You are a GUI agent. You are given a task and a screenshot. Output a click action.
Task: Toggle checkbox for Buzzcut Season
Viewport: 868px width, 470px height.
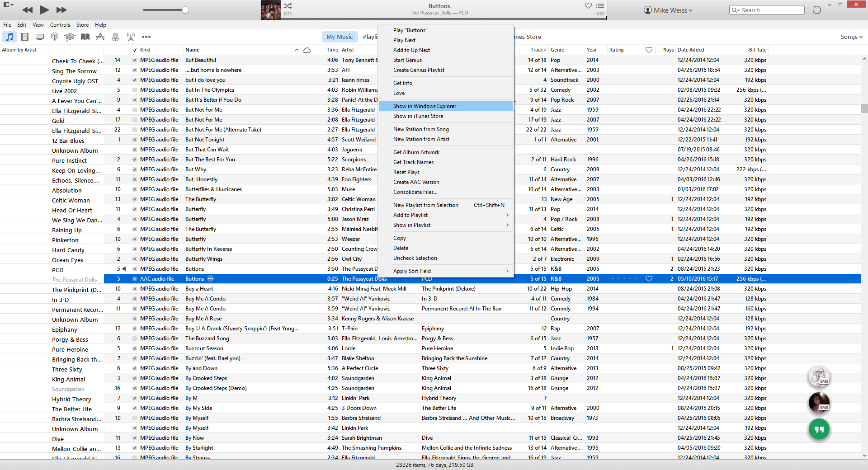point(134,348)
